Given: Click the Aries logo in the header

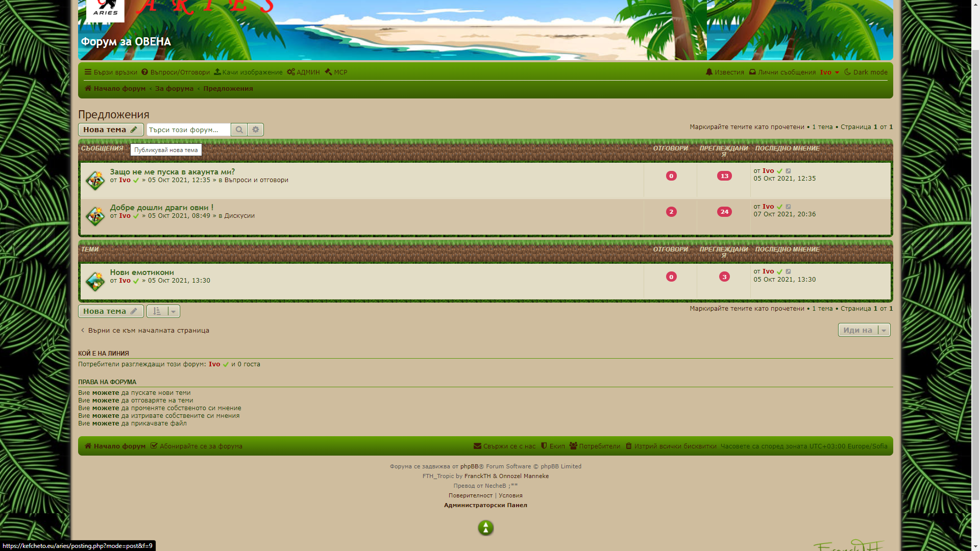Looking at the screenshot, I should [x=105, y=10].
